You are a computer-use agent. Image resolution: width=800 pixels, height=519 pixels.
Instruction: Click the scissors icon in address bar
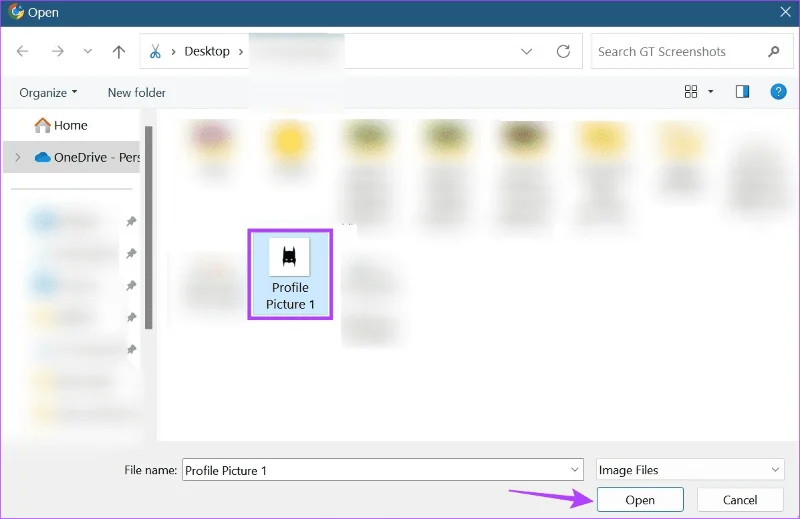pos(155,51)
